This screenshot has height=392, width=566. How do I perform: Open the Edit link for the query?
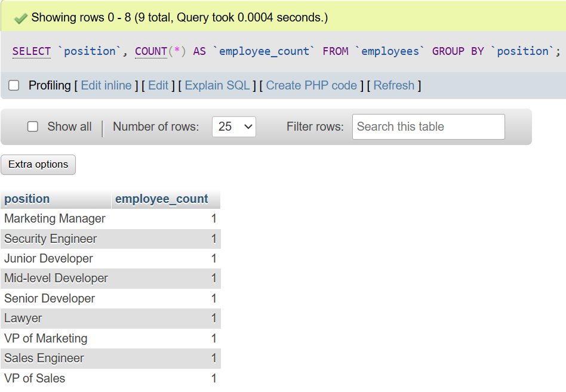pos(158,85)
